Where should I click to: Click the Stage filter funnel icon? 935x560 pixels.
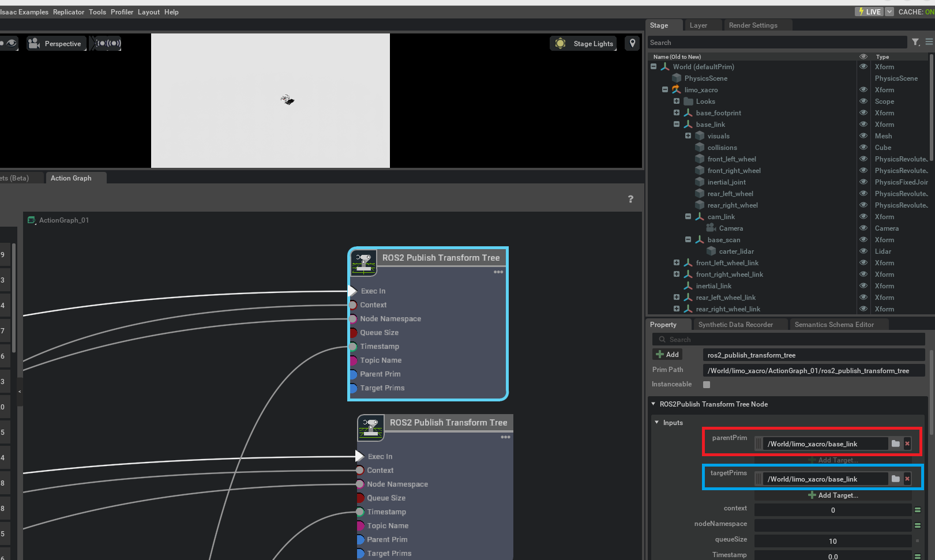click(915, 42)
